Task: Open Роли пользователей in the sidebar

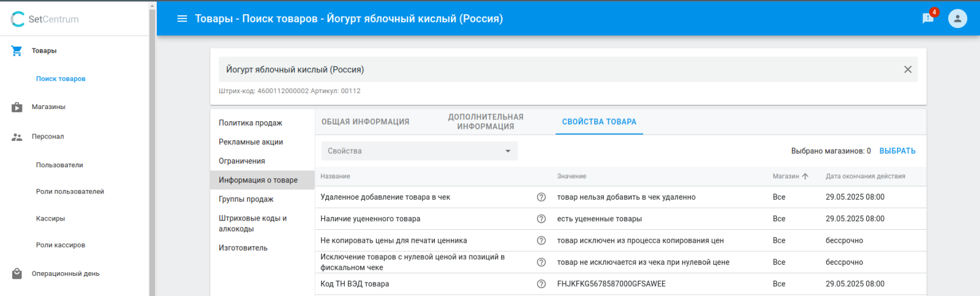Action: [x=70, y=191]
